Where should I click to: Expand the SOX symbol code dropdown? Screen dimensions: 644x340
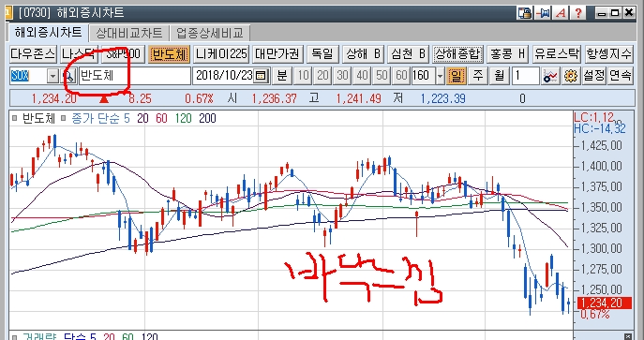click(53, 76)
